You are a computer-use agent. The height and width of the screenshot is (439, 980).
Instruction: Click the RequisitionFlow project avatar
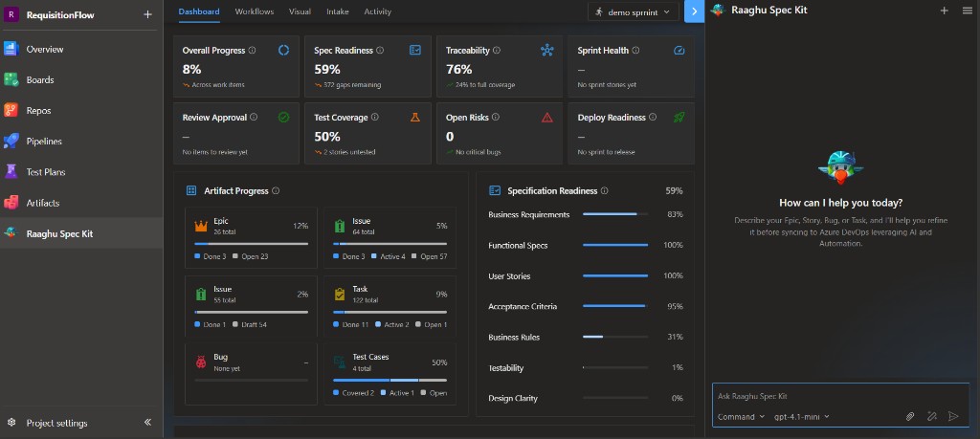coord(11,14)
